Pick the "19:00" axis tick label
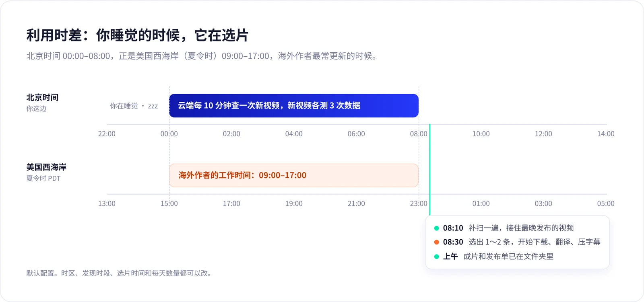 point(294,203)
